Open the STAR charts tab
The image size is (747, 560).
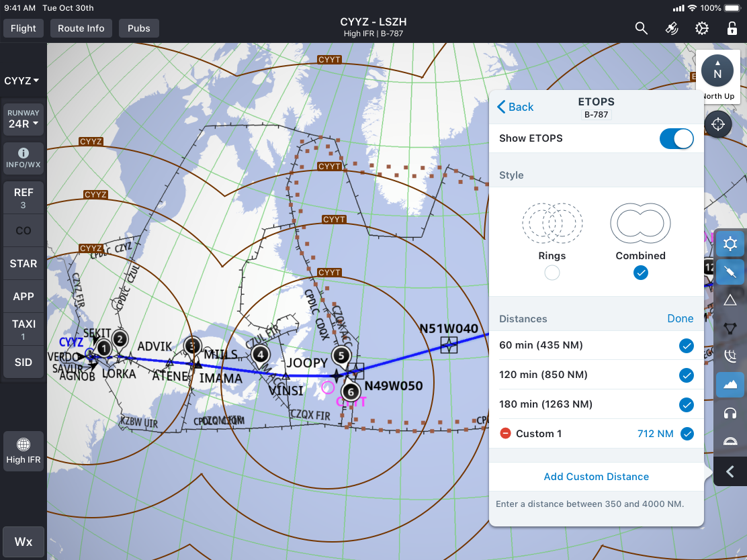pos(24,263)
